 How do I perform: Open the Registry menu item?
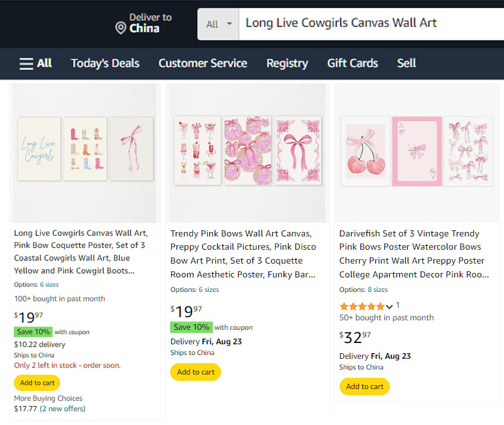[287, 63]
